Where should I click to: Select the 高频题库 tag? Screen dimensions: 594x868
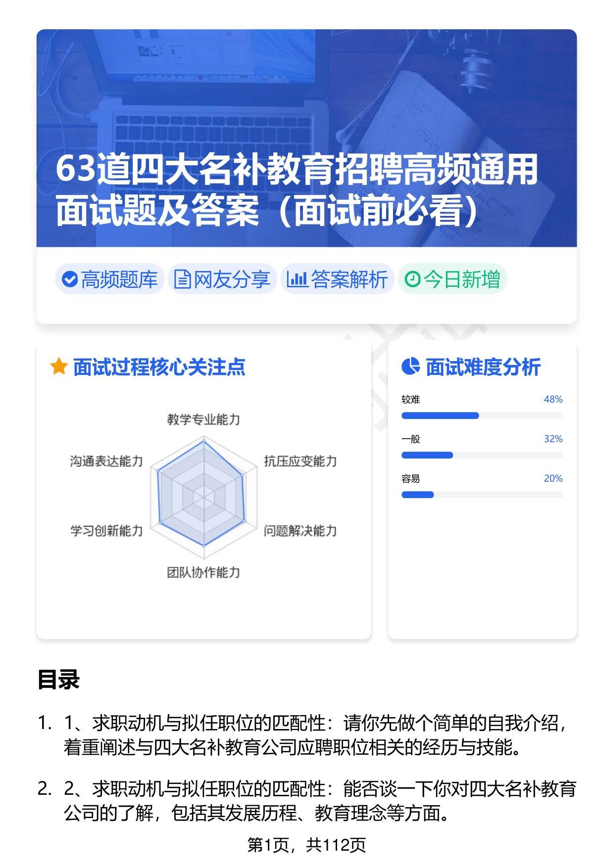[109, 279]
